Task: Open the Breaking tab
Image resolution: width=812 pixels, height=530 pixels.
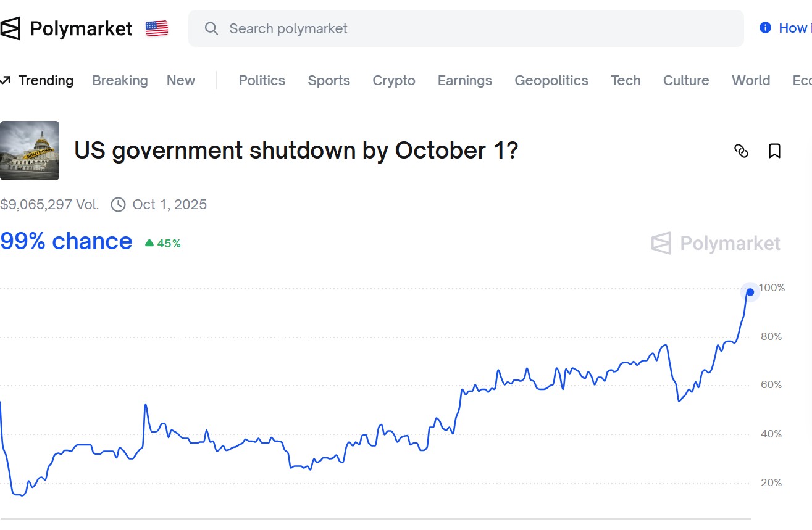Action: click(120, 80)
